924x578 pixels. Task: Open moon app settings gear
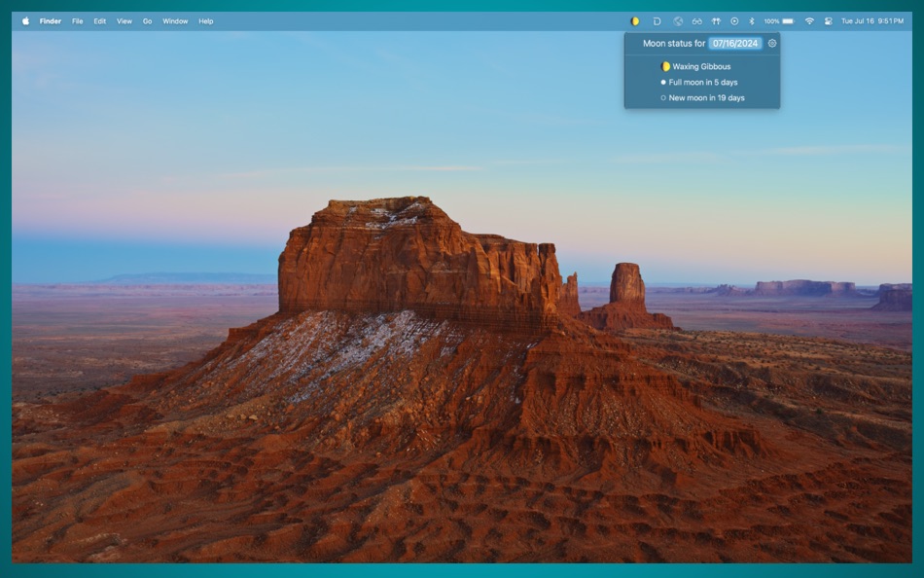tap(772, 43)
